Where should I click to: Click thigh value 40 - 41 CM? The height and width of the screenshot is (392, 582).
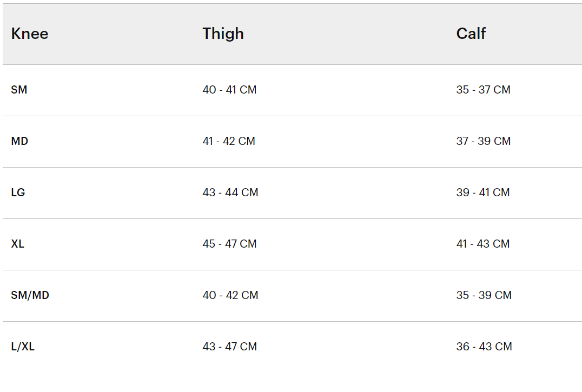tap(229, 90)
